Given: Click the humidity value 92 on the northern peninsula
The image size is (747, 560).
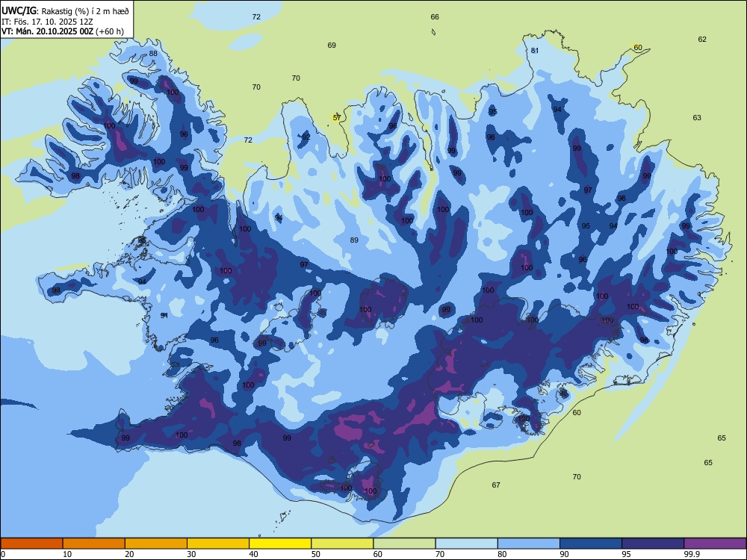Looking at the screenshot, I should click(x=306, y=137).
